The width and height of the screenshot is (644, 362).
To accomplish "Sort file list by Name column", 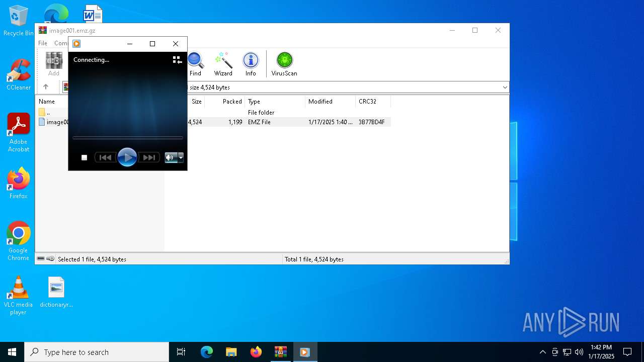I will click(x=47, y=102).
